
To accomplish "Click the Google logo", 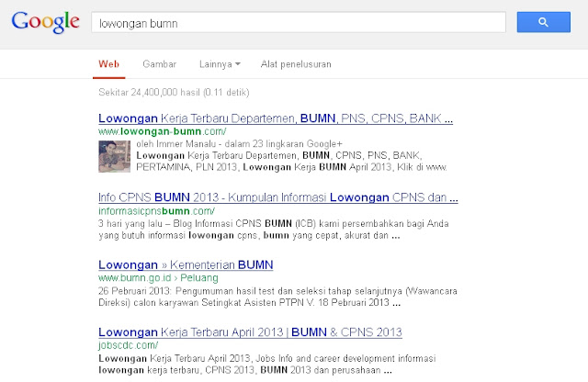I will point(45,22).
